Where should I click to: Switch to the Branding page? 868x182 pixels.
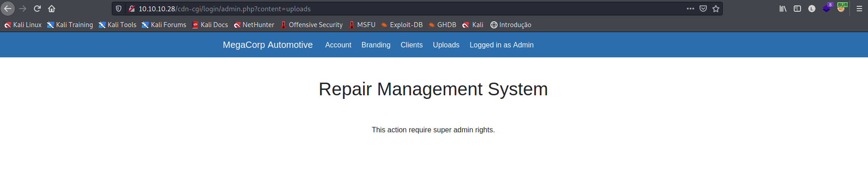coord(376,45)
